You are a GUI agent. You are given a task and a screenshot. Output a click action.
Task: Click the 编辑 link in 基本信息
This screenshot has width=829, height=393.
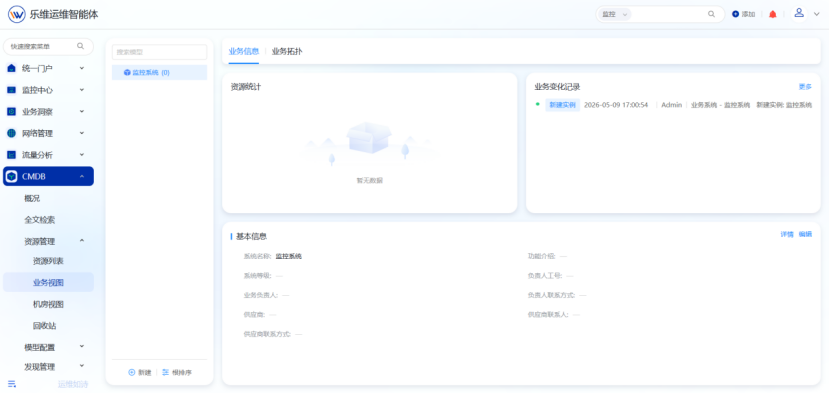point(805,234)
